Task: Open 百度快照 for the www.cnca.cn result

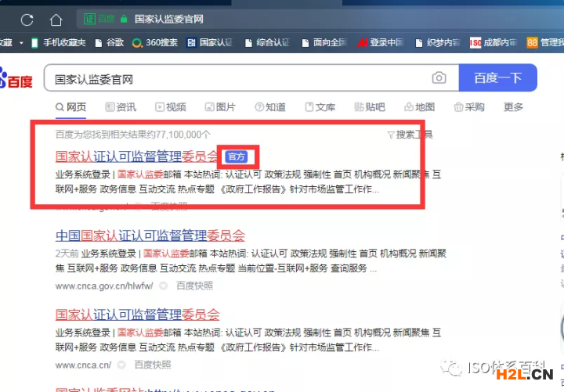Action: pyautogui.click(x=153, y=365)
